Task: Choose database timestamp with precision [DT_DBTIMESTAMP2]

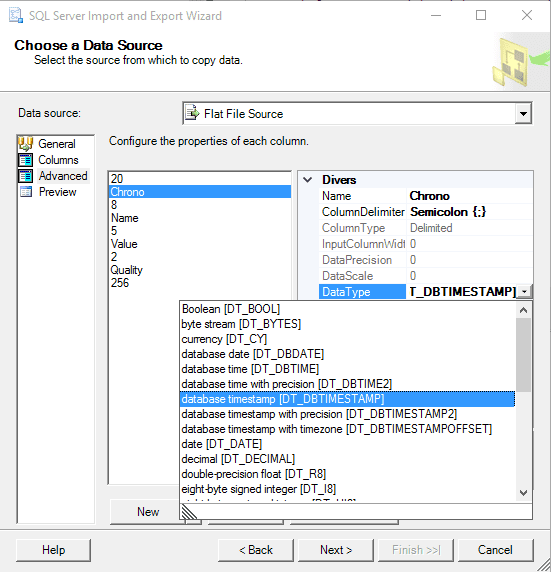Action: [347, 414]
